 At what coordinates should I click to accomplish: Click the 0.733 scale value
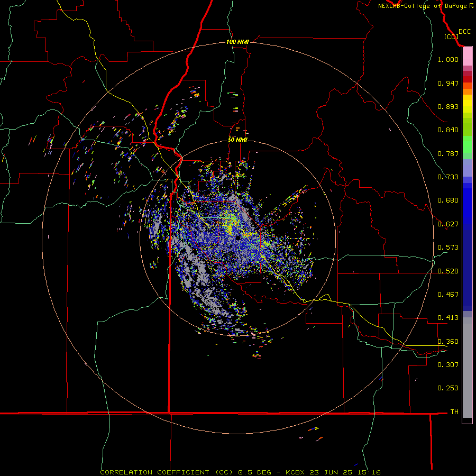(x=448, y=177)
